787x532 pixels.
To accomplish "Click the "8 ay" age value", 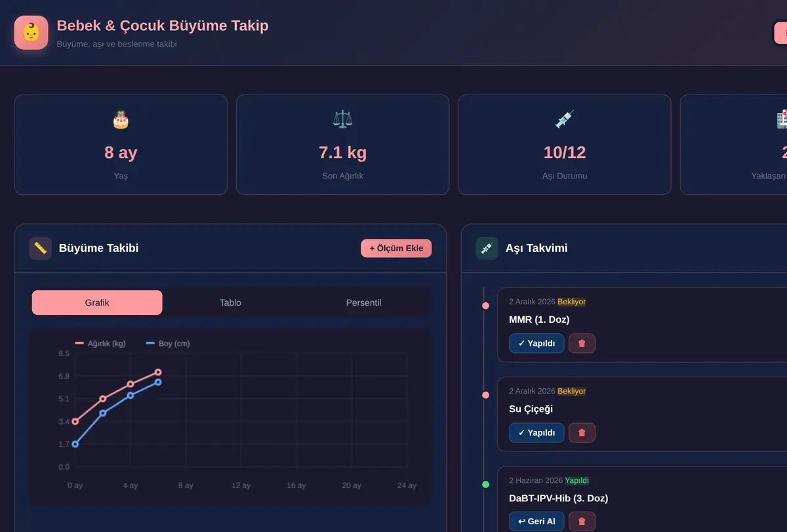I will [121, 152].
